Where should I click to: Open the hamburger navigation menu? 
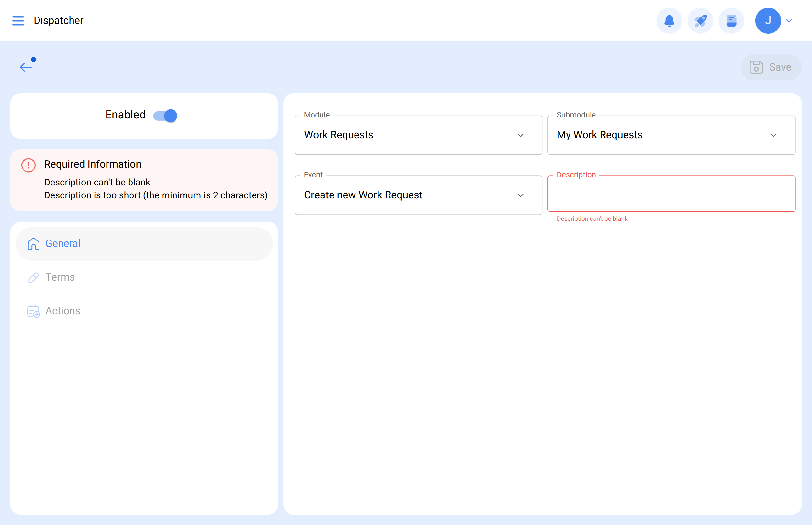click(18, 21)
